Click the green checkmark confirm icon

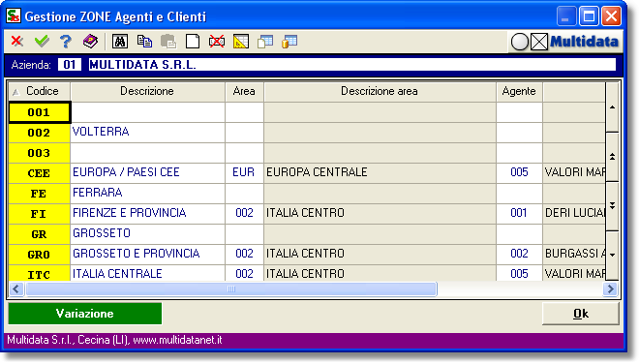(x=42, y=42)
